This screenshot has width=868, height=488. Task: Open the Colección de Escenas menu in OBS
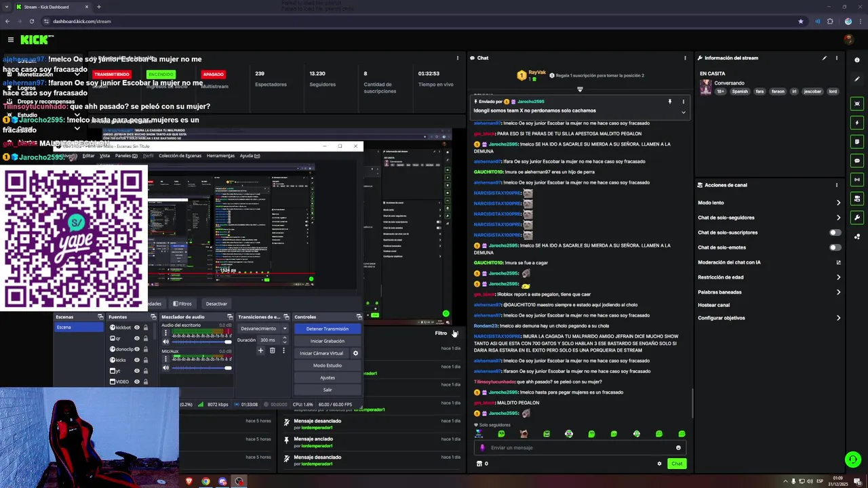pyautogui.click(x=180, y=156)
